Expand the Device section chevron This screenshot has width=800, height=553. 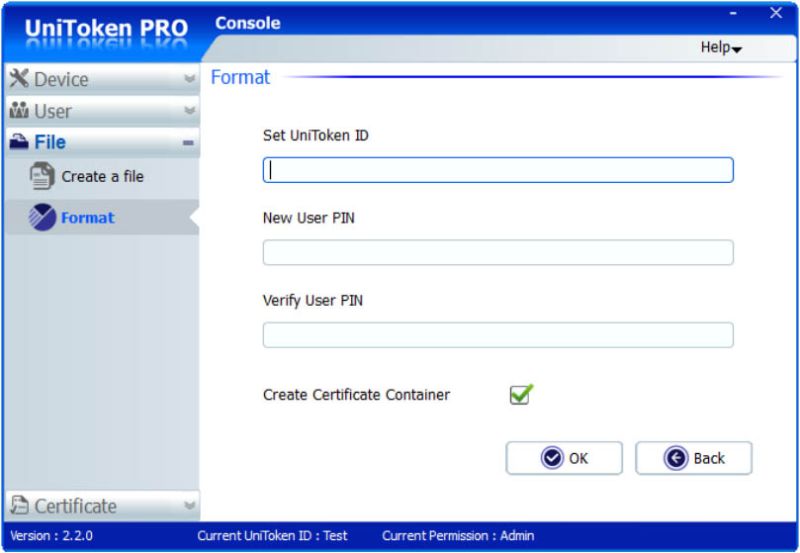(x=189, y=79)
